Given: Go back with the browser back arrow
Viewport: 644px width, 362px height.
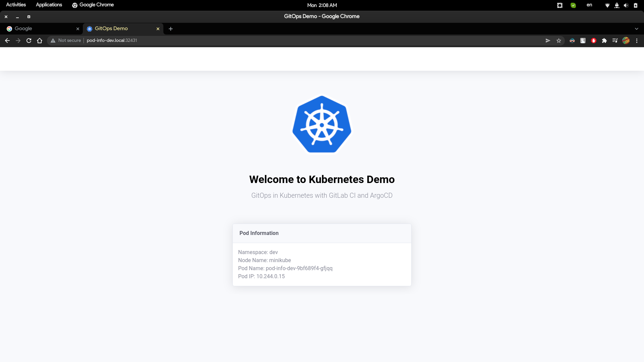Looking at the screenshot, I should pyautogui.click(x=7, y=41).
